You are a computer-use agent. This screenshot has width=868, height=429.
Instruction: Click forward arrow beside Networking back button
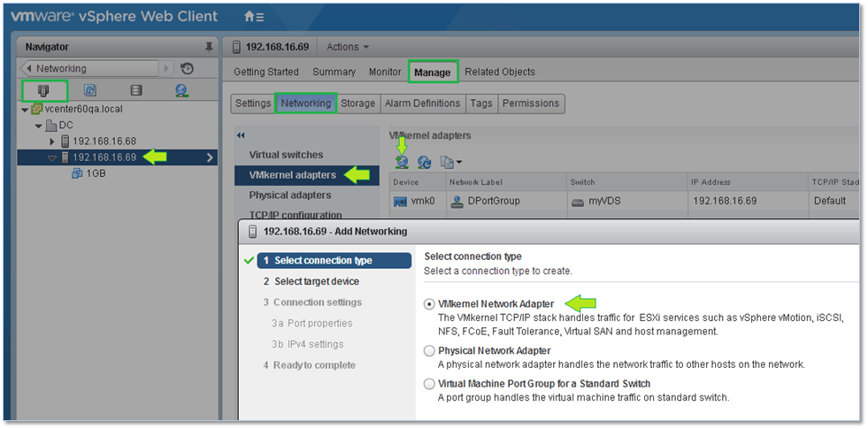(166, 69)
